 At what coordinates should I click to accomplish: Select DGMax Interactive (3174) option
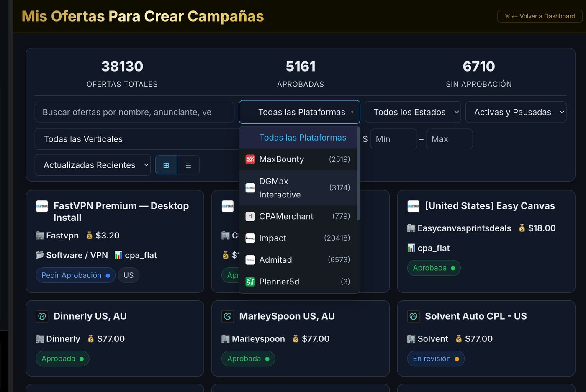[298, 188]
